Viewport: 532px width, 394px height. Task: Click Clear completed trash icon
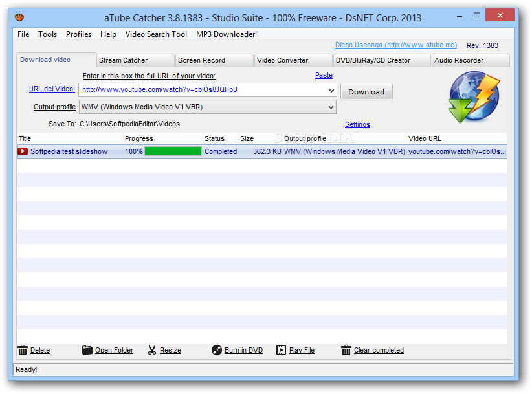pyautogui.click(x=346, y=350)
